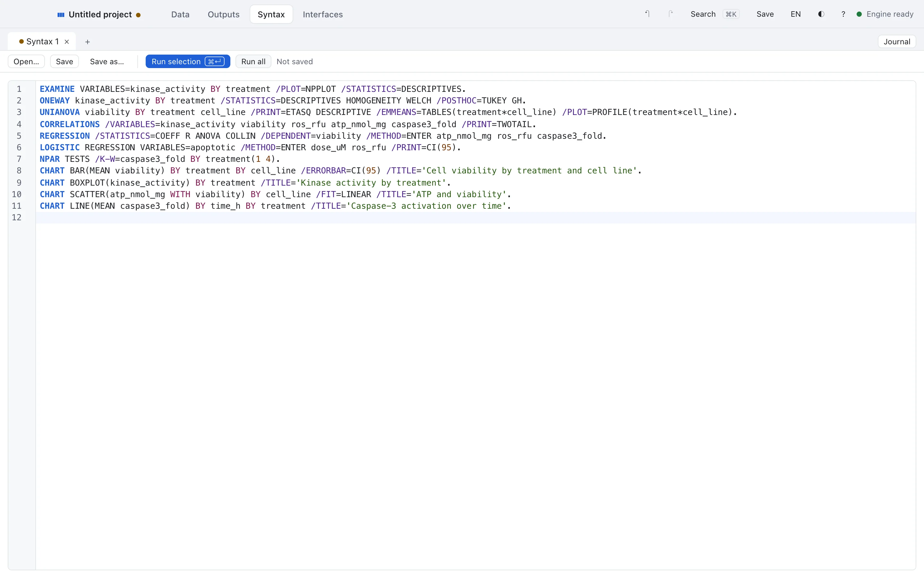Click the UNIANOVA keyword on line 3
Viewport: 924px width, 578px height.
[60, 112]
